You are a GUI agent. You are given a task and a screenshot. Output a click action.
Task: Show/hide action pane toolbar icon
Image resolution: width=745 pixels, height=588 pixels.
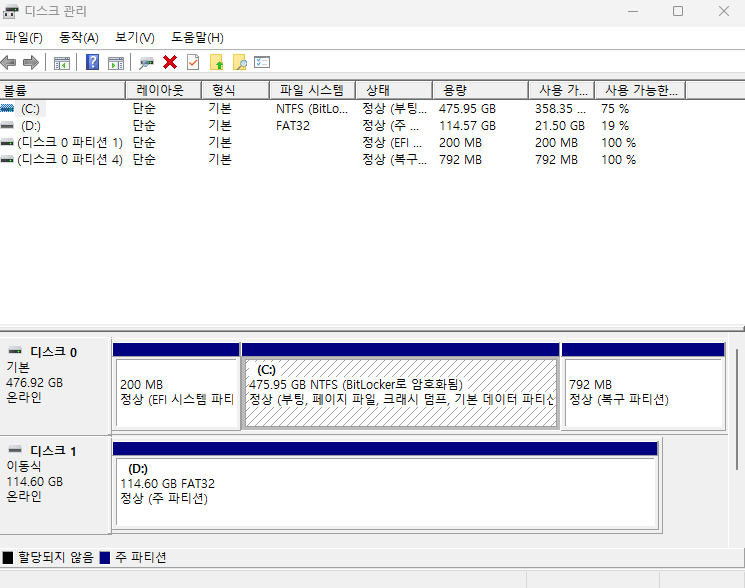(x=116, y=63)
